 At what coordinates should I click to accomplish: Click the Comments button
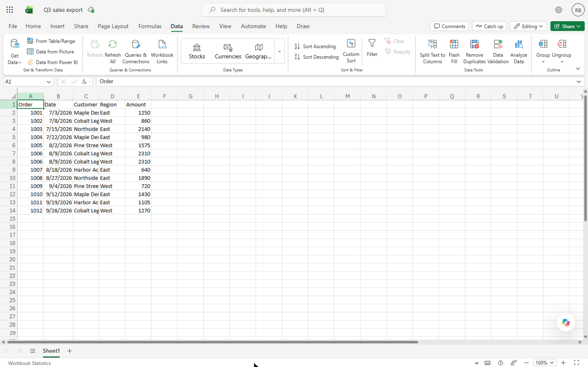click(x=449, y=26)
